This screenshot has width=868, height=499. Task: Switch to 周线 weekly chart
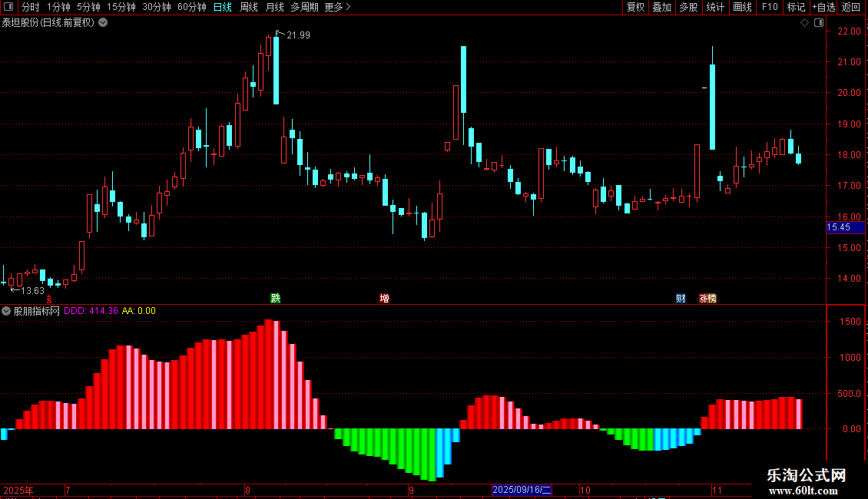[249, 7]
